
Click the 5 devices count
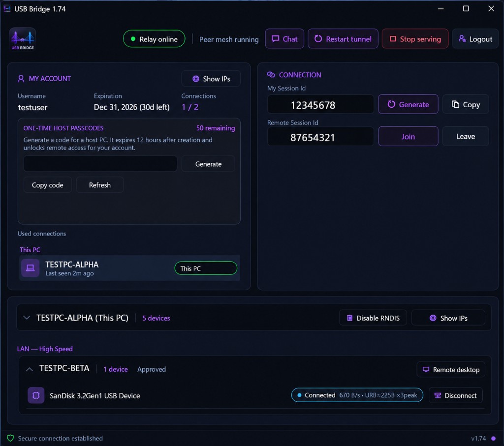(156, 318)
